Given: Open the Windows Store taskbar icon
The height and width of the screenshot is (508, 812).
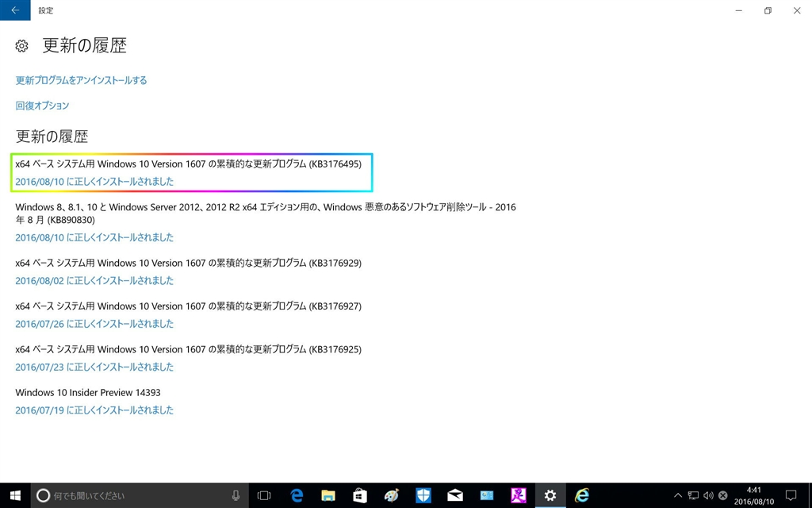Looking at the screenshot, I should (x=360, y=495).
